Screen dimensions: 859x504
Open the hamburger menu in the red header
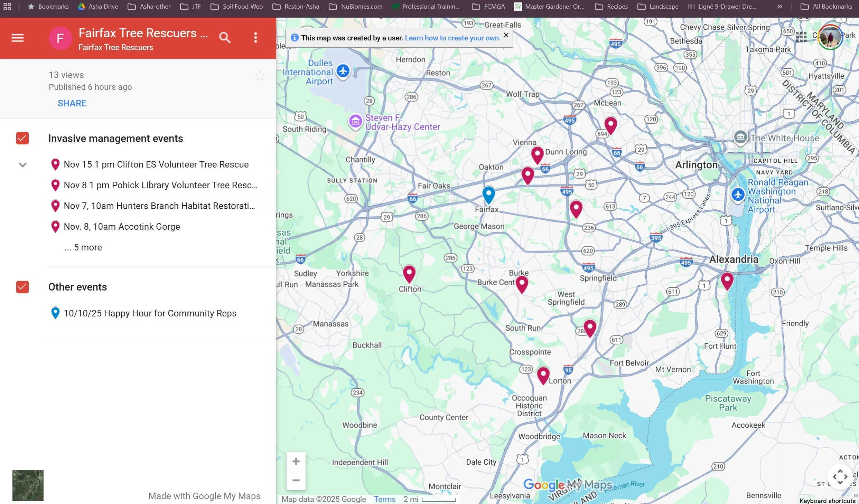(x=18, y=38)
